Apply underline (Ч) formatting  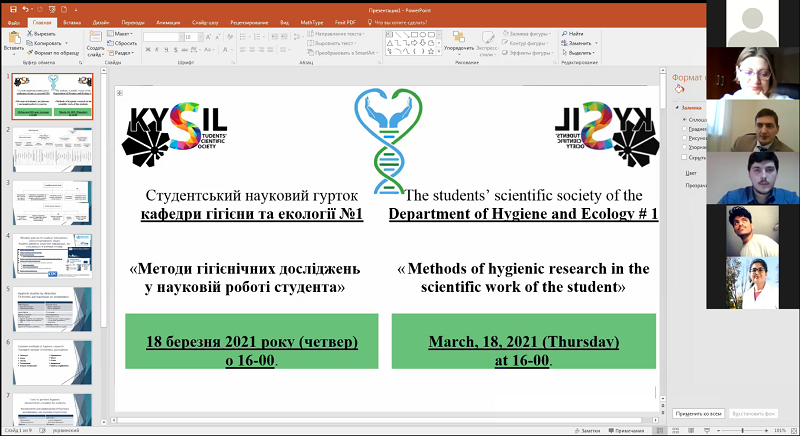pos(166,49)
